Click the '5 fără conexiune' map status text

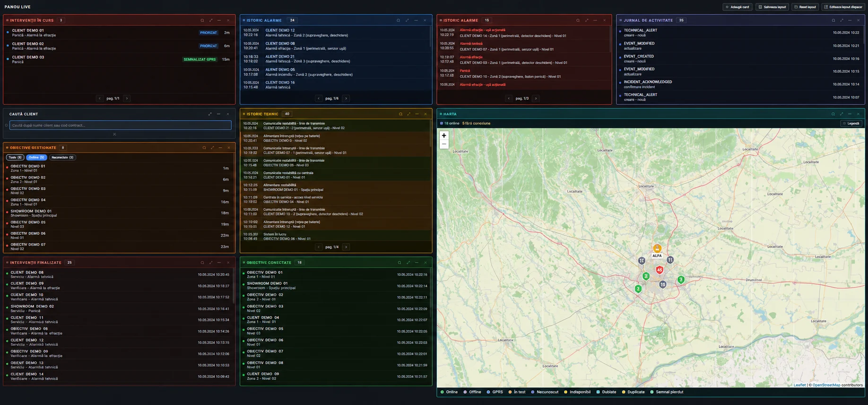[x=476, y=123]
